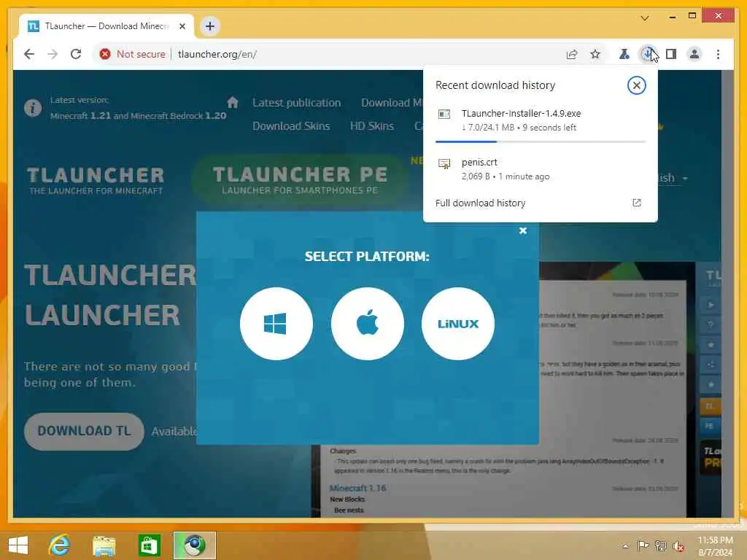Screen dimensions: 747x560
Task: Click TLauncher-Installer-1.4.9.exe download entry
Action: tap(541, 120)
